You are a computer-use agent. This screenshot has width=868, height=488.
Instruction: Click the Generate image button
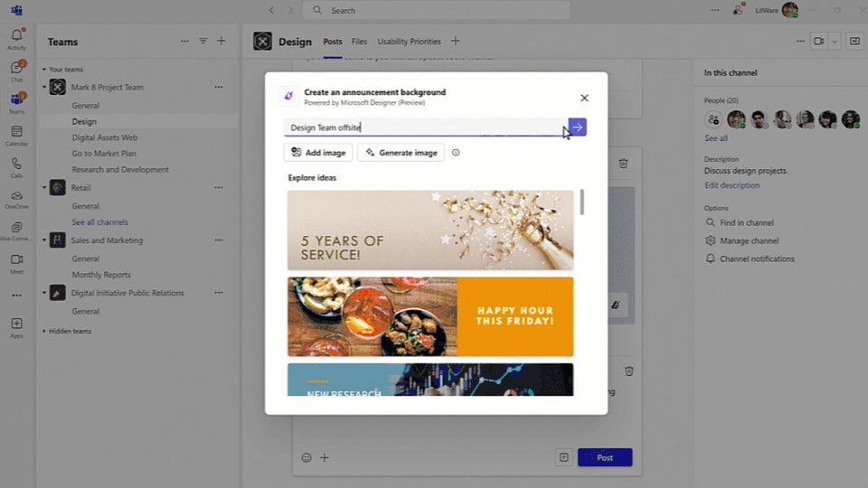click(x=401, y=153)
